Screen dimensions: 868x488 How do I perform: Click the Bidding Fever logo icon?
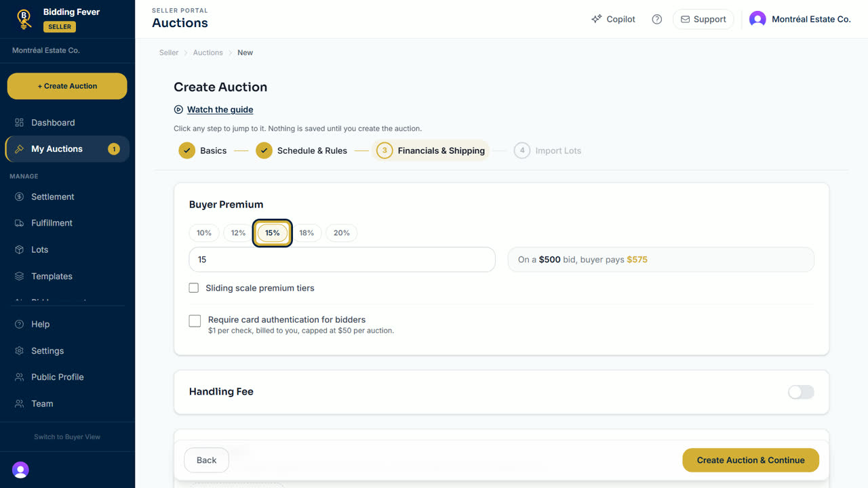(x=24, y=19)
